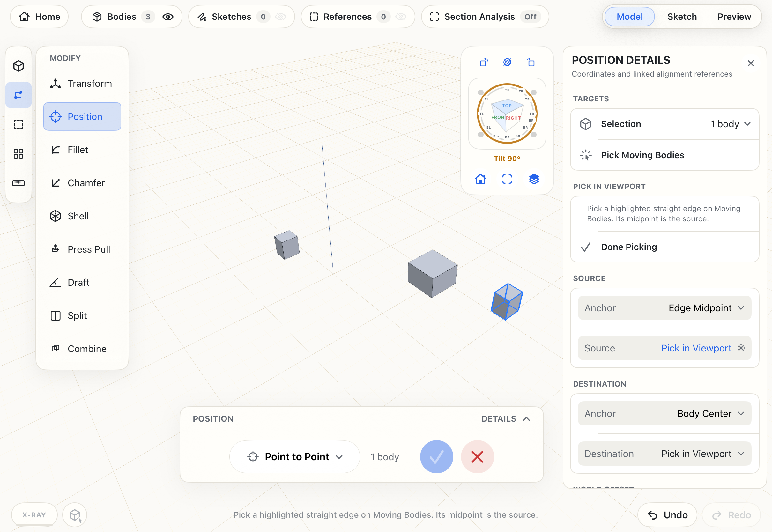Click the ruler measure icon in left sidebar
Viewport: 772px width, 532px height.
coord(18,183)
